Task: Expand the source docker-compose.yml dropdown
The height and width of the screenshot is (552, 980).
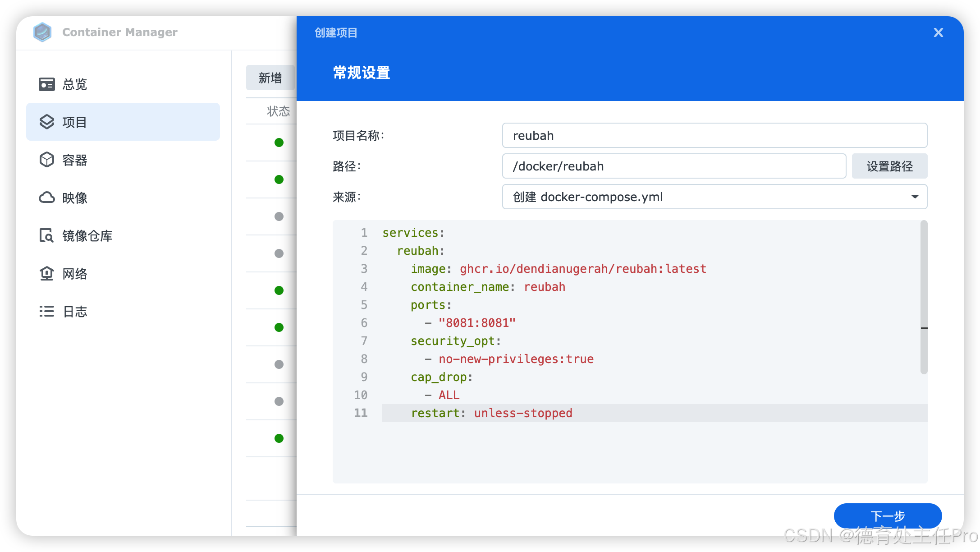Action: click(x=714, y=197)
